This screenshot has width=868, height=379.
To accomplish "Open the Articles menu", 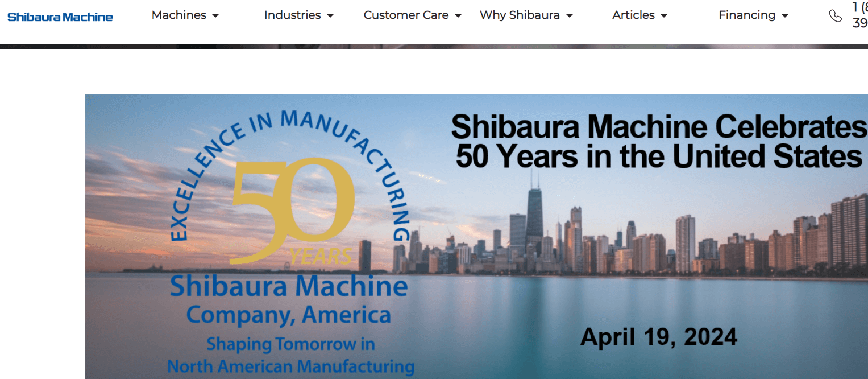I will [x=639, y=15].
